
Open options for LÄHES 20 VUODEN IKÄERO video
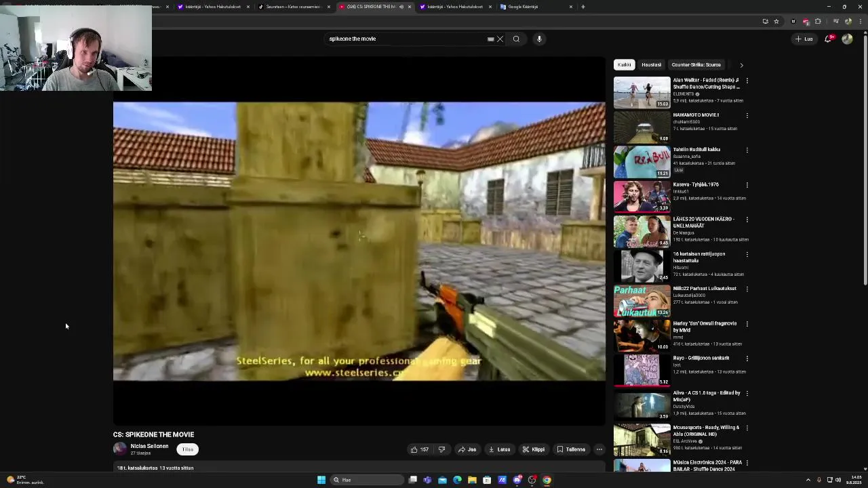tap(747, 220)
